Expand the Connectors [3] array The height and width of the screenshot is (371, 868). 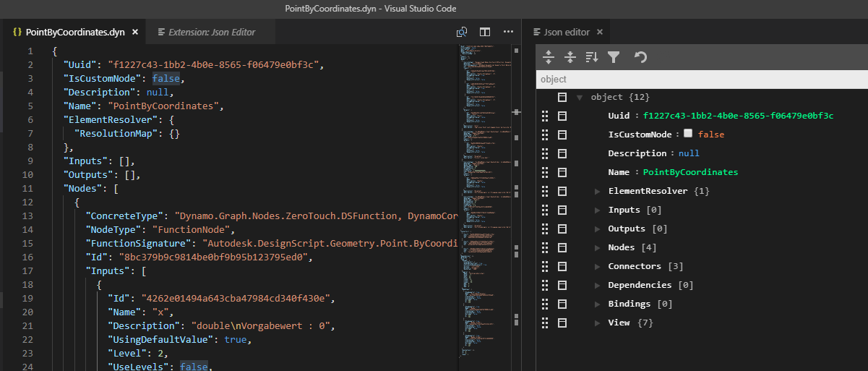598,266
